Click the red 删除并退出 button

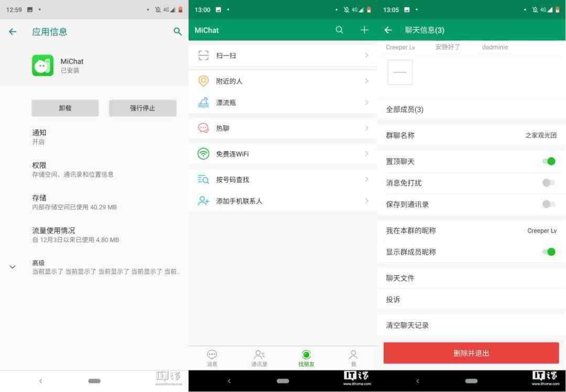[x=471, y=353]
